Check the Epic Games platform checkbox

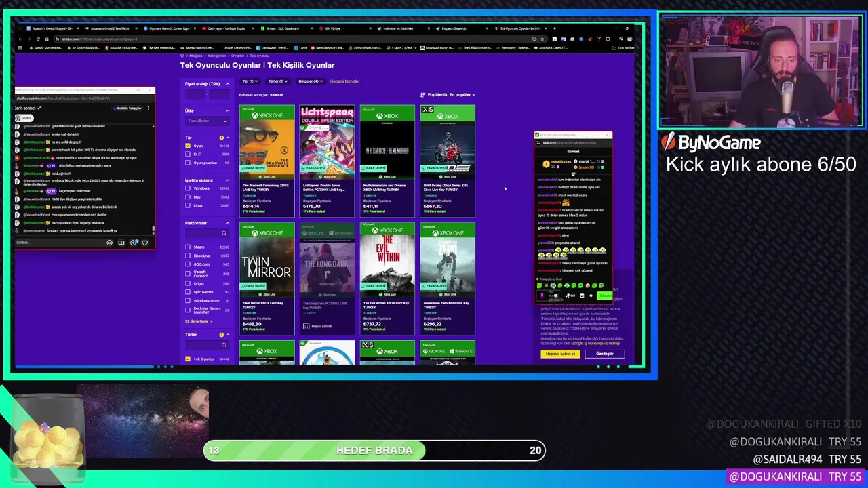click(x=188, y=292)
